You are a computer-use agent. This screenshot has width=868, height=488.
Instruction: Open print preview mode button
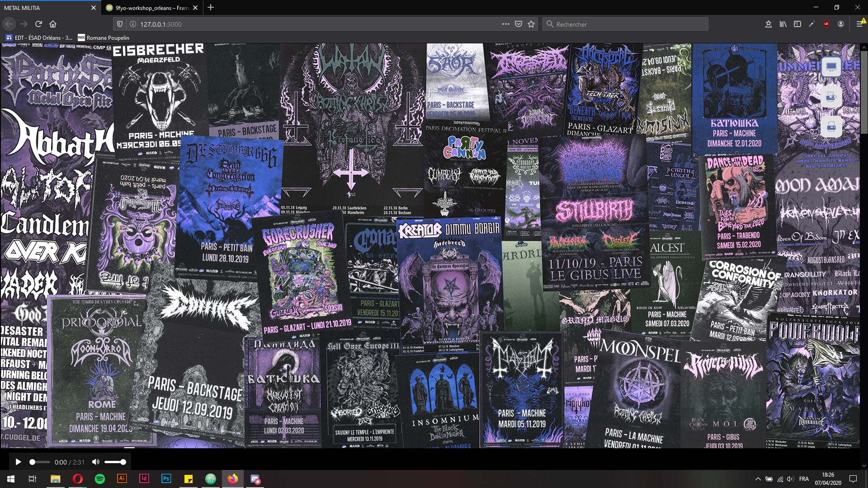[831, 97]
